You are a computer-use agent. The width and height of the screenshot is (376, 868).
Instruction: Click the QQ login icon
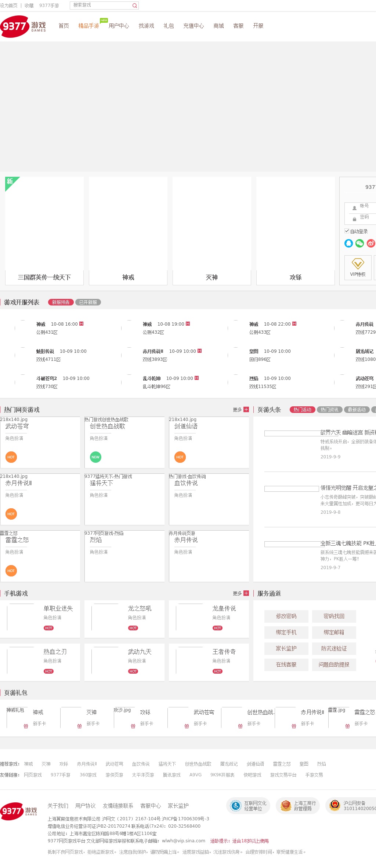tap(348, 243)
